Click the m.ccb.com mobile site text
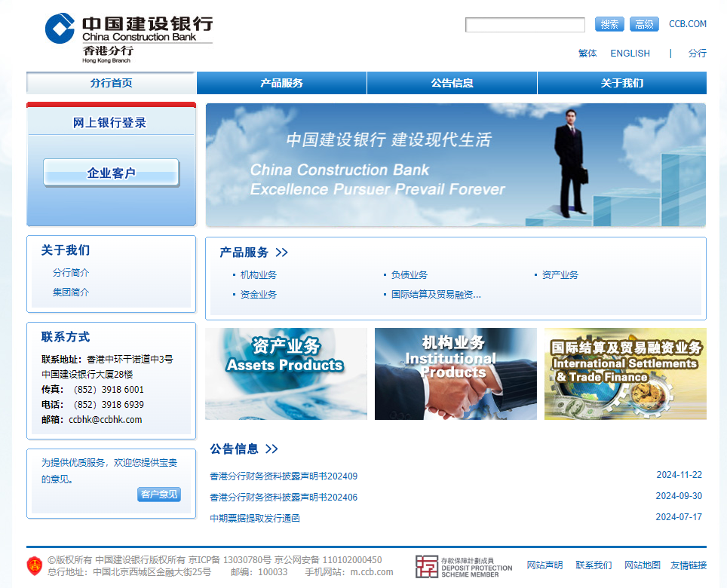727x588 pixels. (372, 572)
